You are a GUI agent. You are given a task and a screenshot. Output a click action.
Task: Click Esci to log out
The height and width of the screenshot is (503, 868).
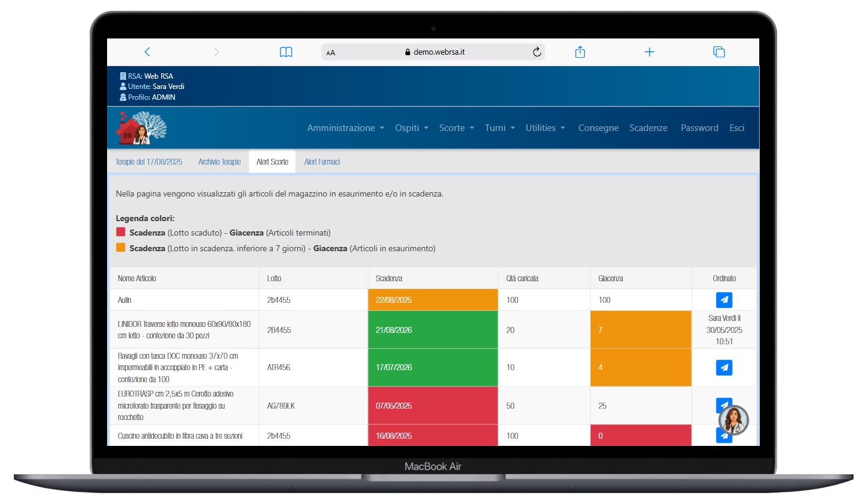(x=737, y=128)
